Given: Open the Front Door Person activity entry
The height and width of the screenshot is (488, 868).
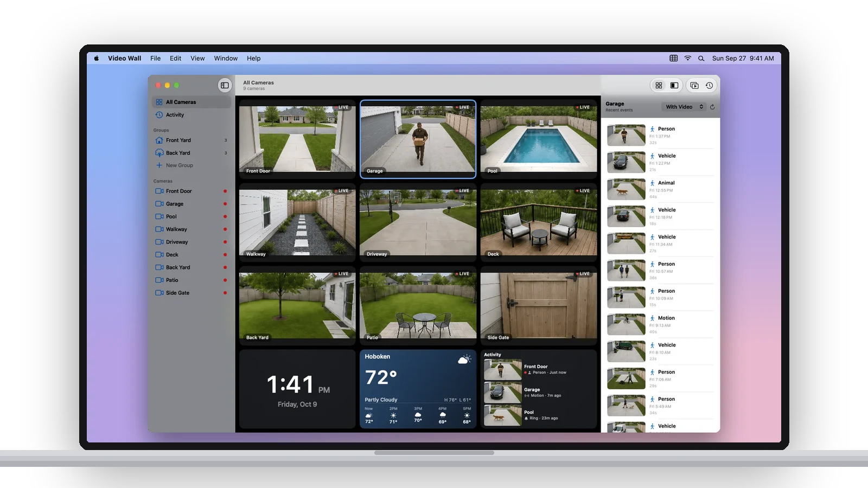Looking at the screenshot, I should [539, 369].
